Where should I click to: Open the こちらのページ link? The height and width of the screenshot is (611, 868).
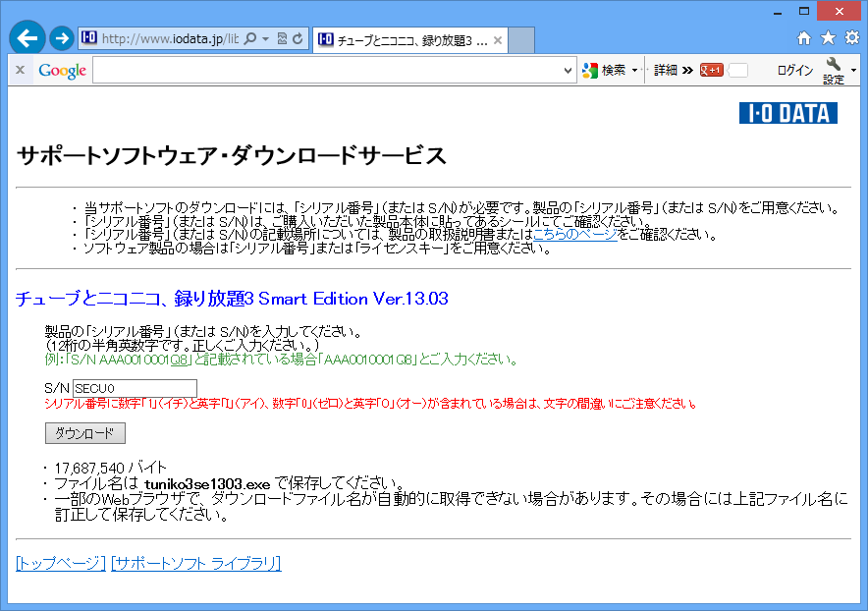[x=575, y=235]
